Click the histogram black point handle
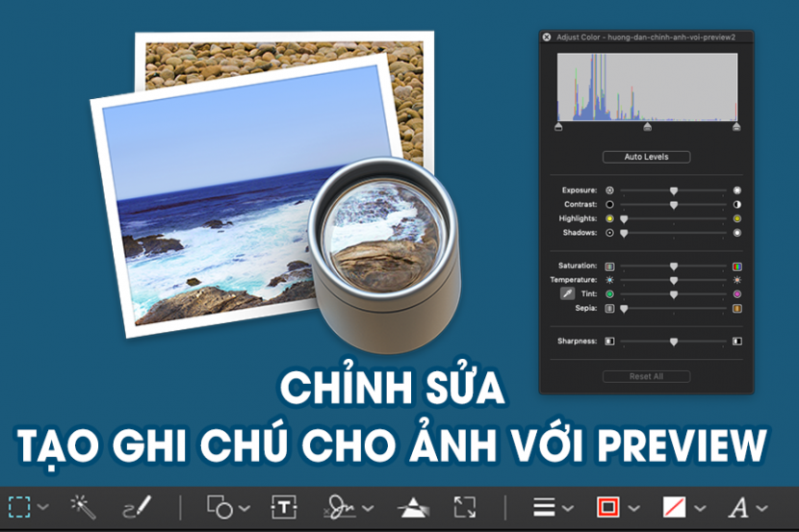Image resolution: width=799 pixels, height=532 pixels. 558,126
